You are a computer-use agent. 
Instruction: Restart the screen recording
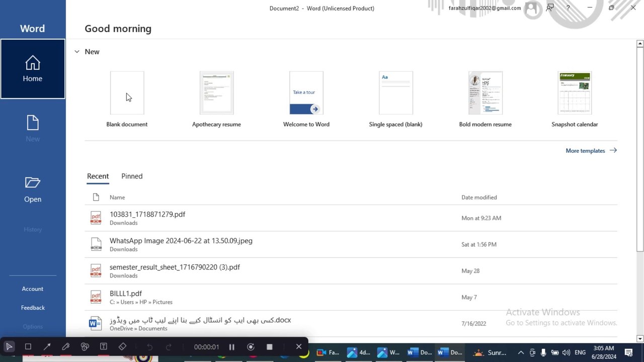(x=251, y=346)
